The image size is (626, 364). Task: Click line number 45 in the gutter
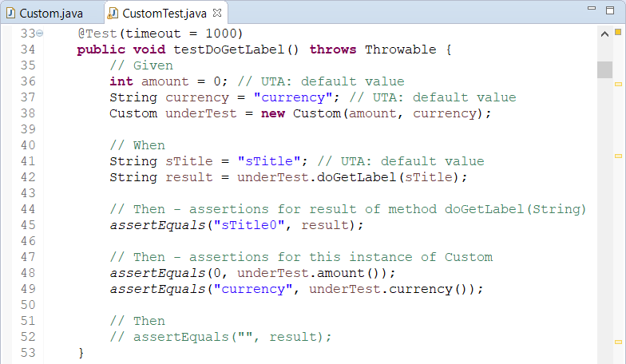click(x=28, y=225)
